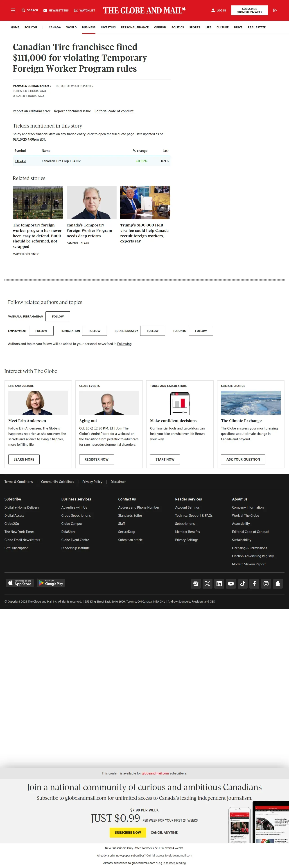The image size is (289, 868).
Task: Open farm workers related story thumbnail
Action: point(38,203)
